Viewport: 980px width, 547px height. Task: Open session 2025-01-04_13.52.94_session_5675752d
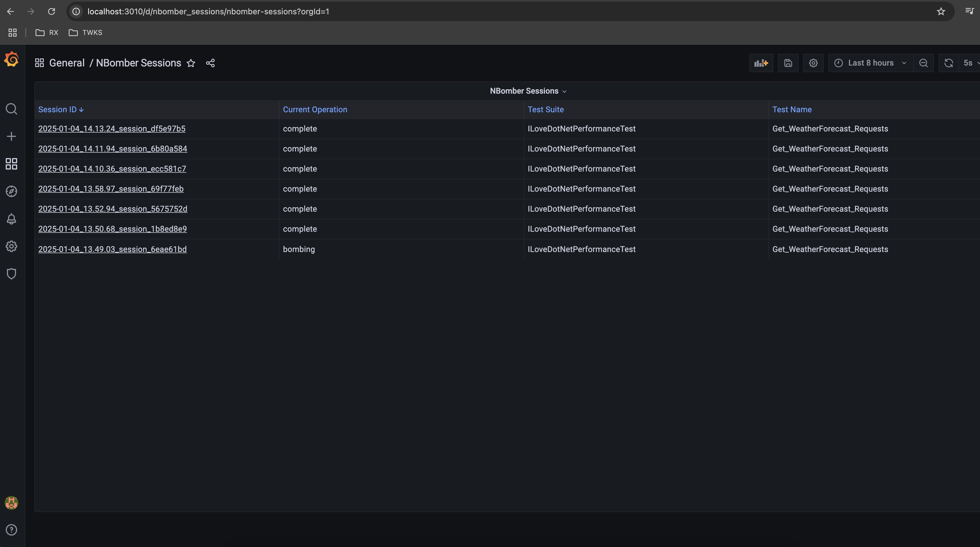(112, 209)
